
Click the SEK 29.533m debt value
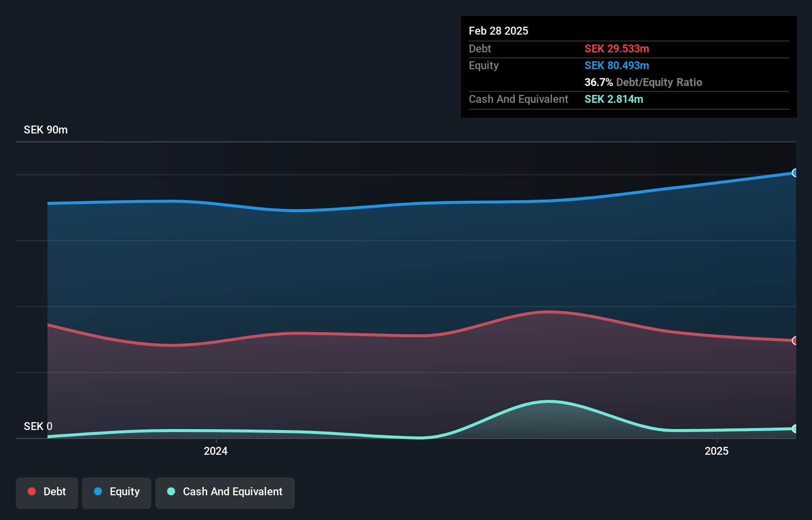coord(617,48)
